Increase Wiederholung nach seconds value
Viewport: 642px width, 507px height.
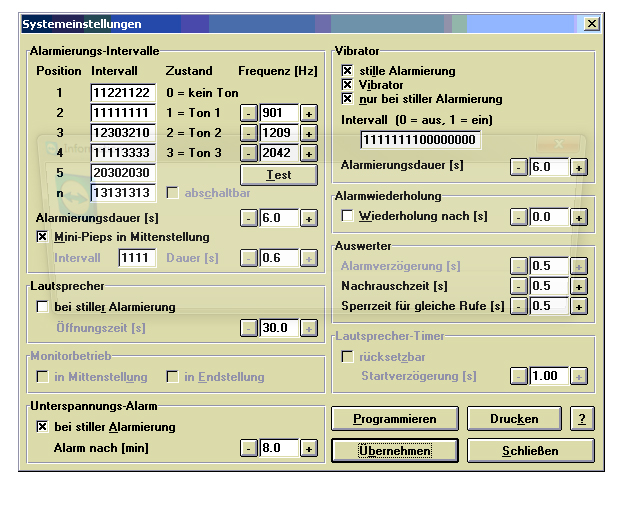tap(578, 216)
